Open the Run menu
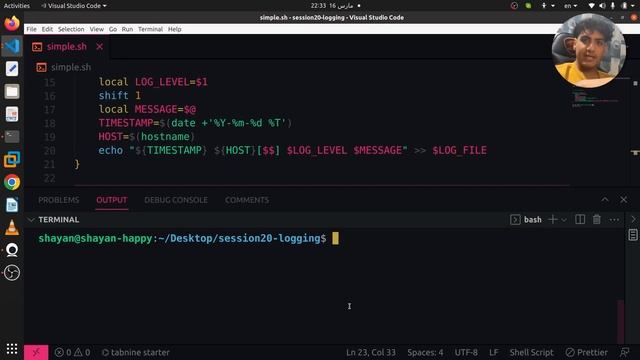640x360 pixels. click(127, 29)
